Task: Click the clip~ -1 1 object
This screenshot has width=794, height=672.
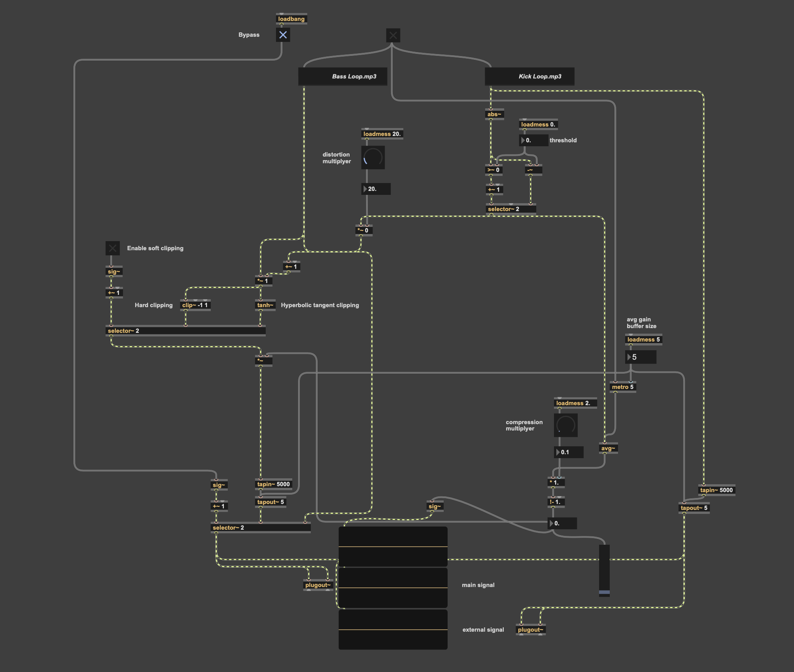Action: coord(195,305)
